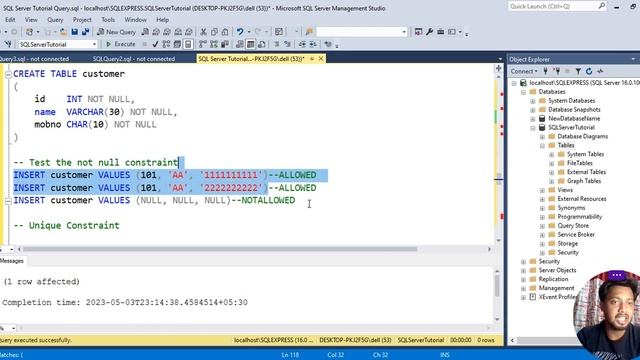
Task: Select Service Broker tree item
Action: tap(576, 235)
